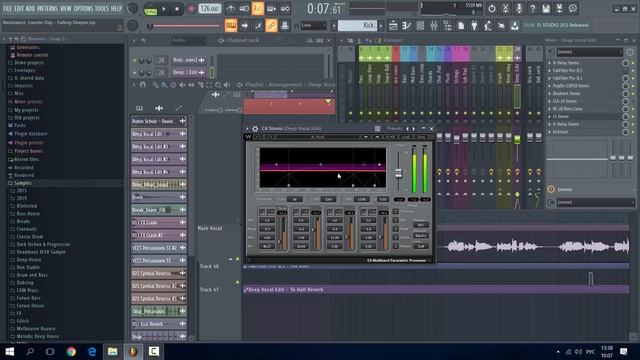
Task: Click the Record button in transport
Action: 191,9
